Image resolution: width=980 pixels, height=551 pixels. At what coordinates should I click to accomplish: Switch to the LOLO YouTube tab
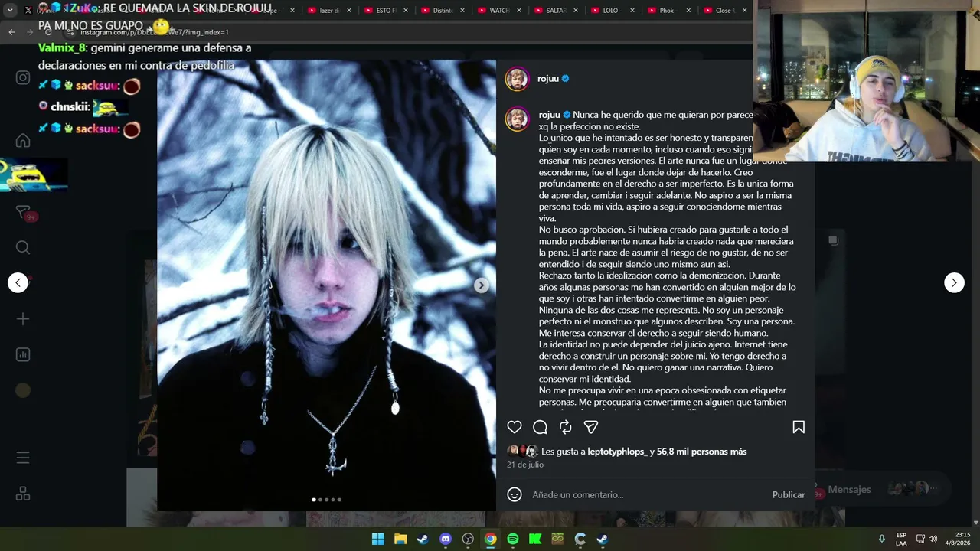tap(612, 11)
